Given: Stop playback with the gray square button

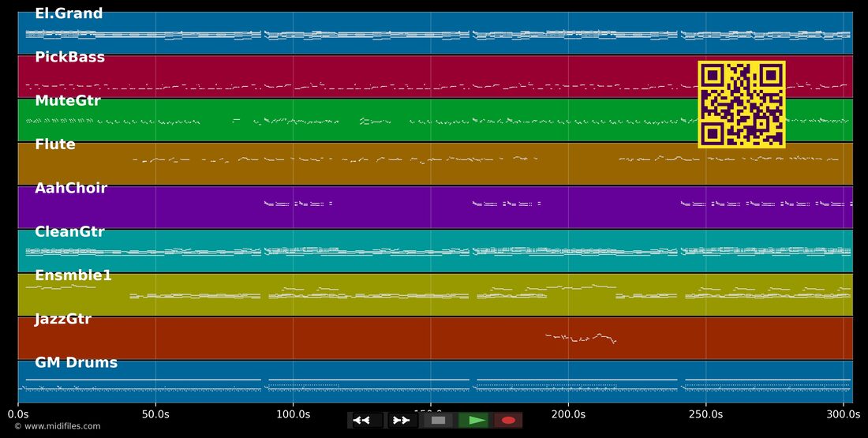Looking at the screenshot, I should (x=439, y=421).
